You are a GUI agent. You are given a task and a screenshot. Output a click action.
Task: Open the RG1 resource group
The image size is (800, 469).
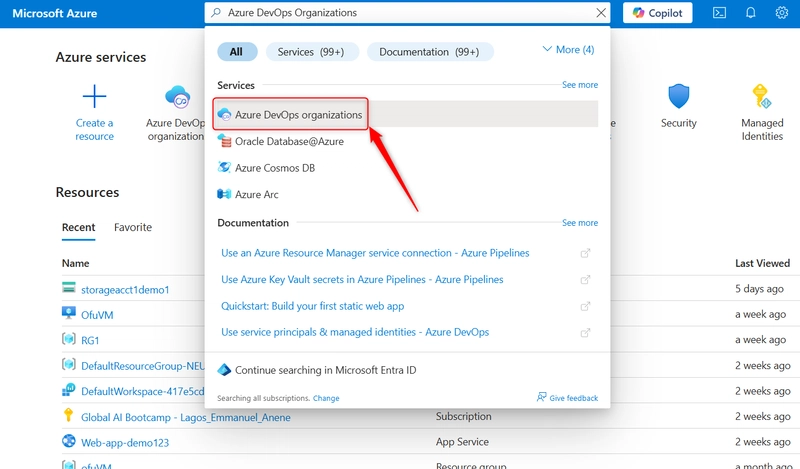(x=90, y=340)
